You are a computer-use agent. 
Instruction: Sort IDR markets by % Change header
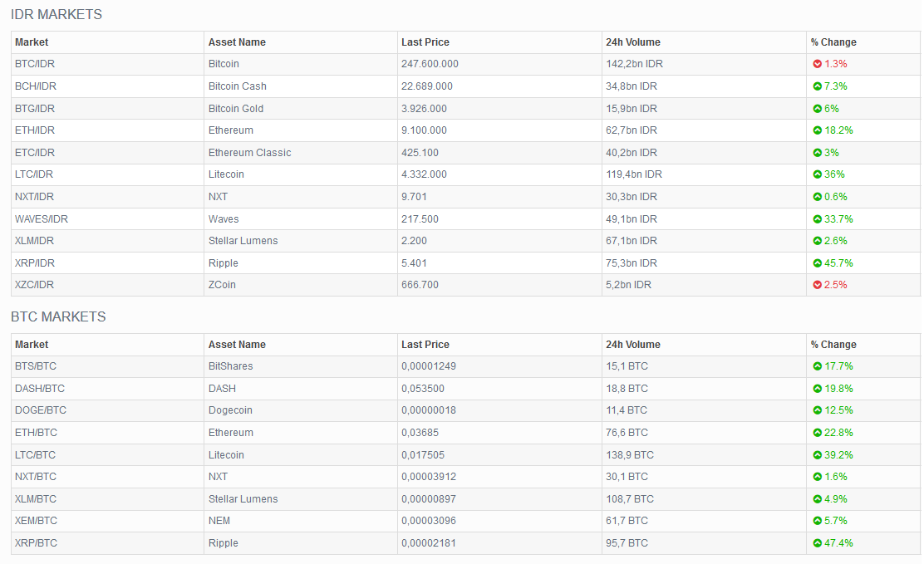click(x=833, y=42)
